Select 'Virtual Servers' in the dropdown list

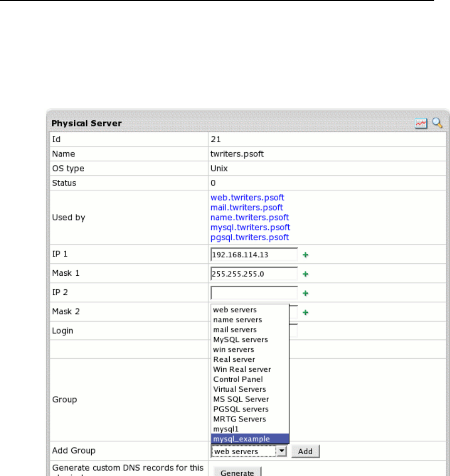click(250, 389)
